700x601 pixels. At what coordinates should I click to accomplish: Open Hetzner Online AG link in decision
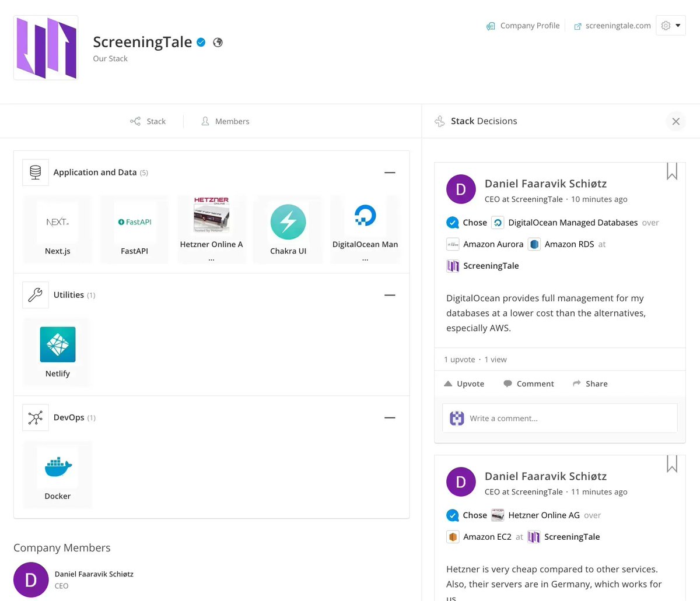[x=544, y=515]
